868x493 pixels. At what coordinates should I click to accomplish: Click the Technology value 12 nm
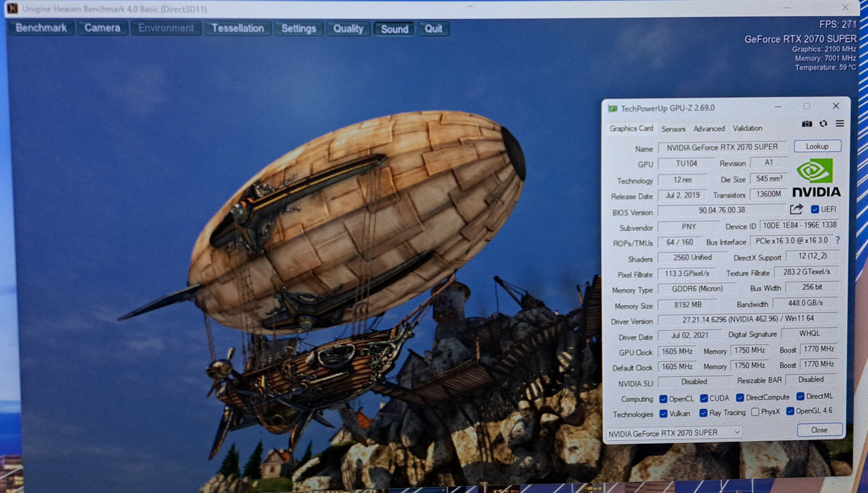coord(682,180)
